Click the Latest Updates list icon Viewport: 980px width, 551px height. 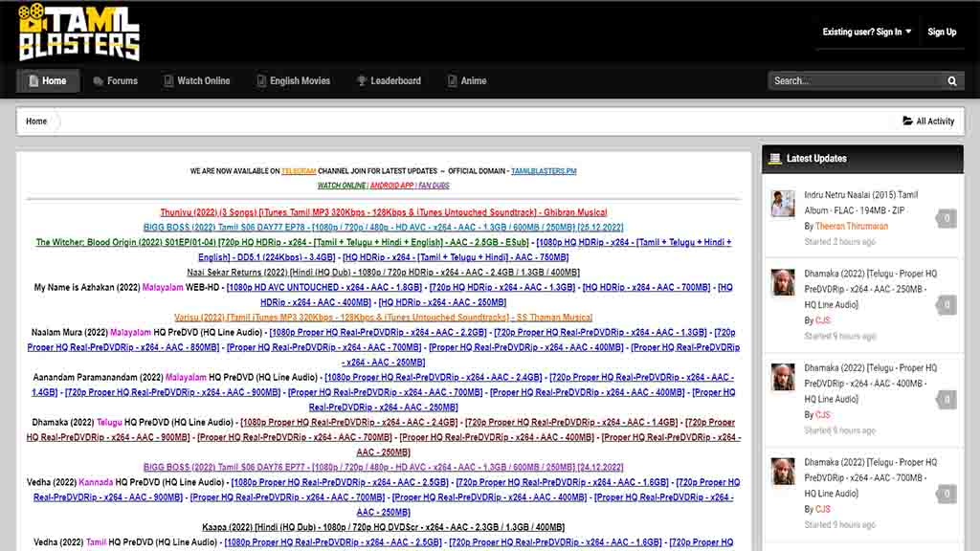click(775, 159)
